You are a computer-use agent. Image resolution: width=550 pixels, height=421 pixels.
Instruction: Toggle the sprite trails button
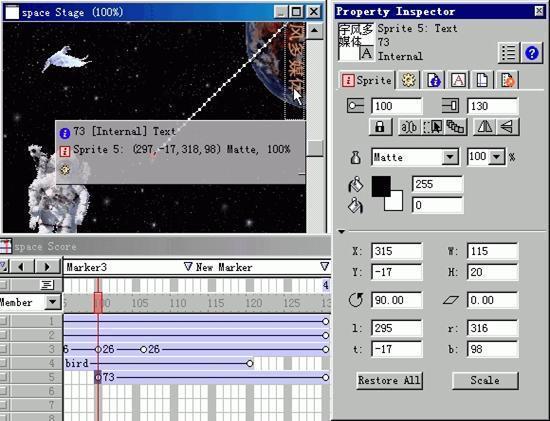(455, 127)
